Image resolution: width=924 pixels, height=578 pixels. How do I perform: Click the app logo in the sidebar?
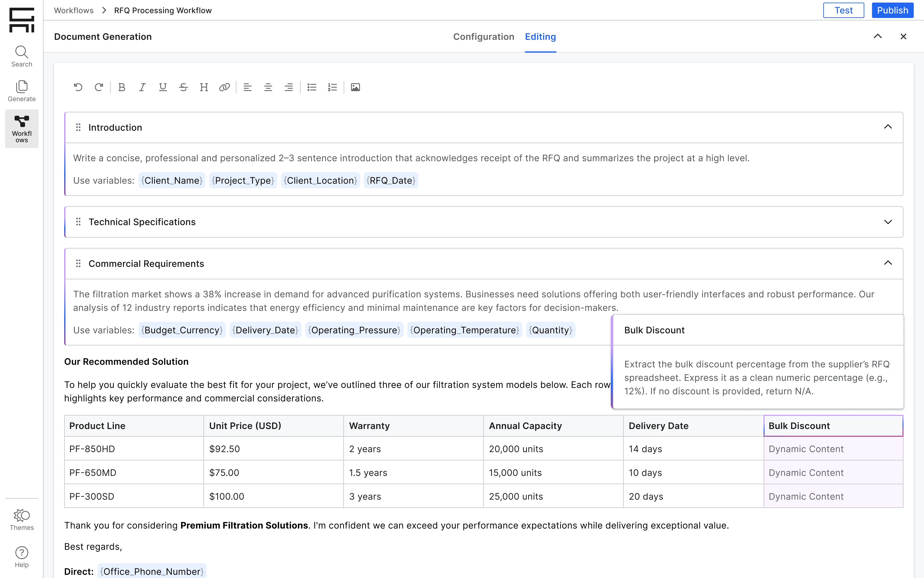(x=22, y=20)
